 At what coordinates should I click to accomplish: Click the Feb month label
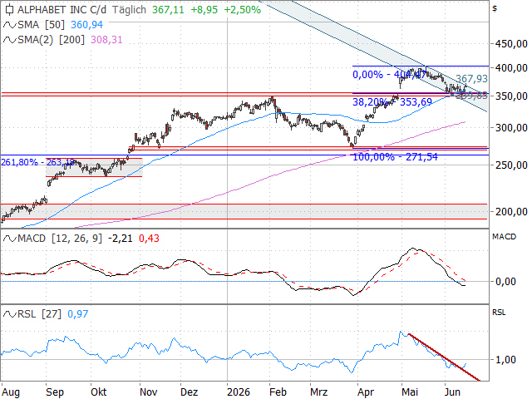[278, 392]
